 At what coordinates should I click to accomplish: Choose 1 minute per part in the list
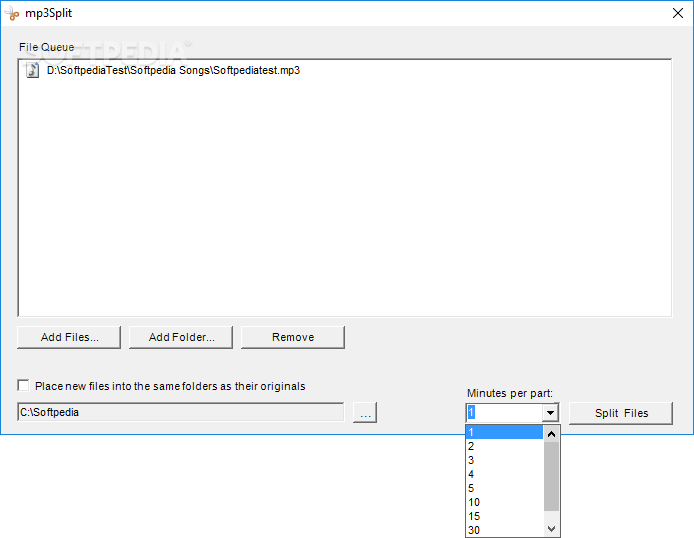coord(505,432)
